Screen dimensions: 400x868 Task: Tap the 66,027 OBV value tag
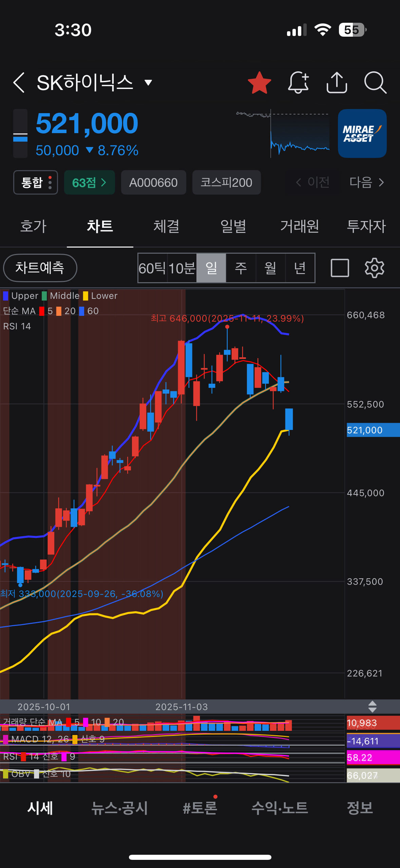coord(373,775)
